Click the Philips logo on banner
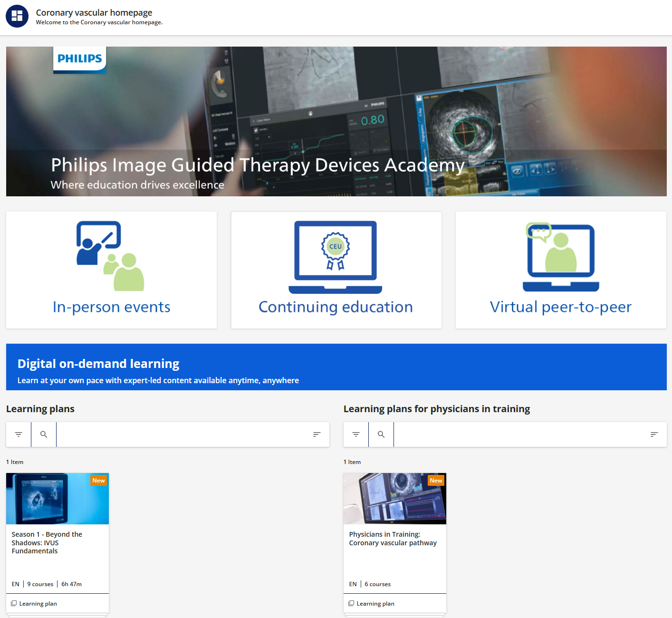Viewport: 672px width, 618px height. 79,59
